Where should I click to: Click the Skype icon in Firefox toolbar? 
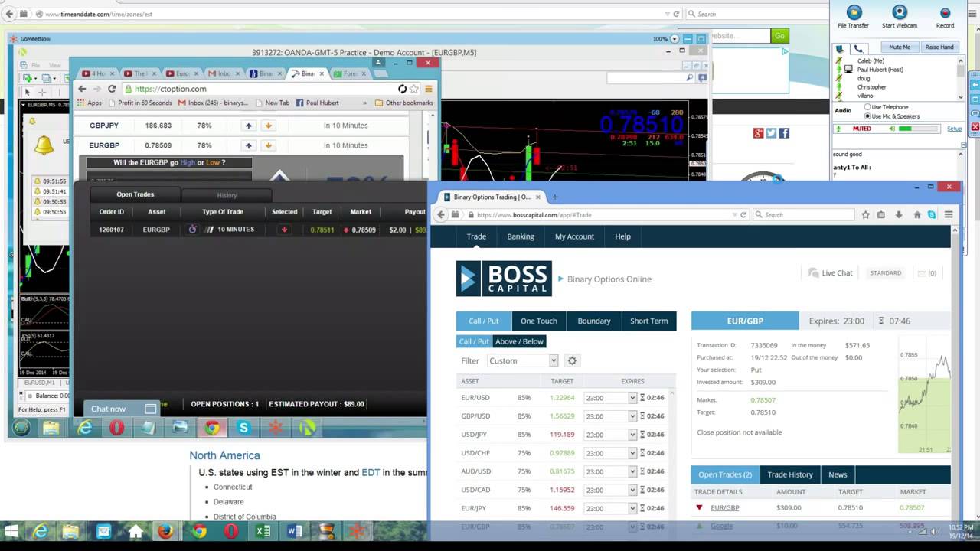932,215
